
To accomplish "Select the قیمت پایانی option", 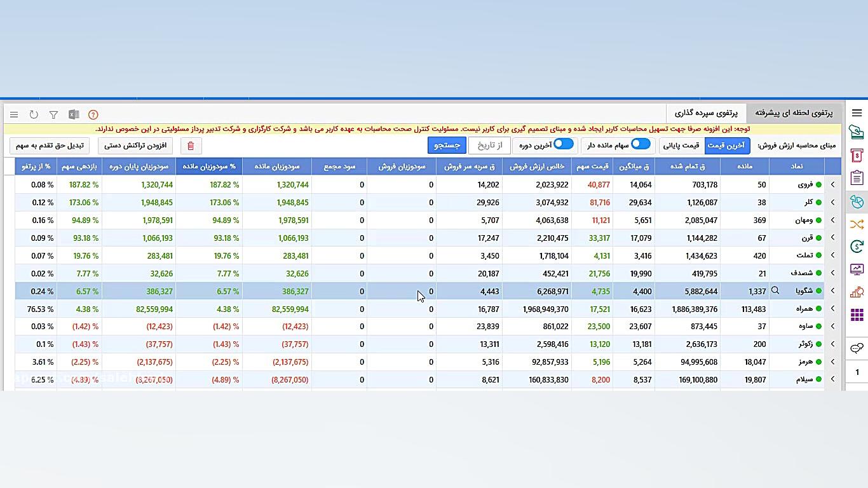I will click(x=681, y=146).
